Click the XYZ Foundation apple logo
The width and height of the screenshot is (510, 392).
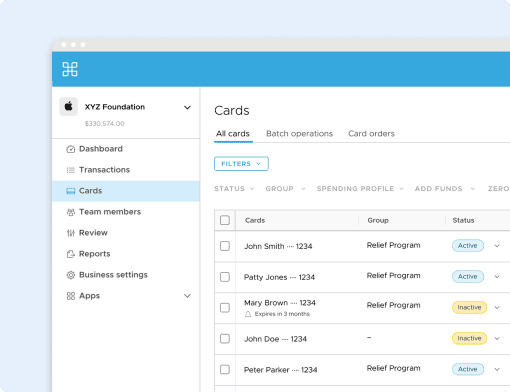click(x=69, y=107)
